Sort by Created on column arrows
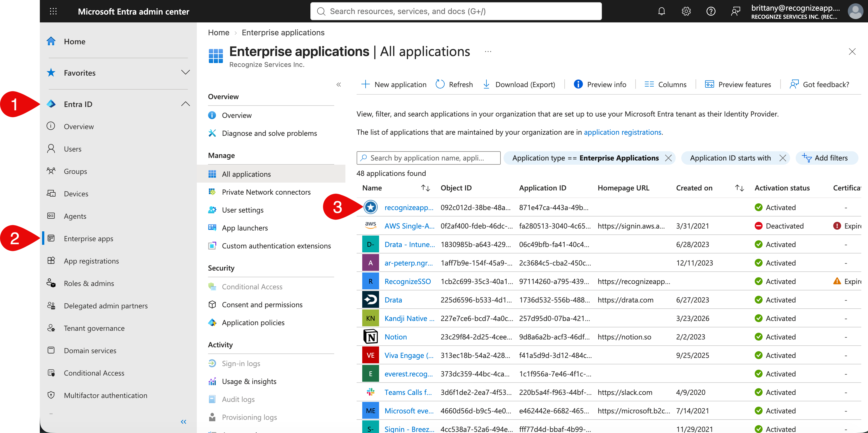 pos(739,188)
